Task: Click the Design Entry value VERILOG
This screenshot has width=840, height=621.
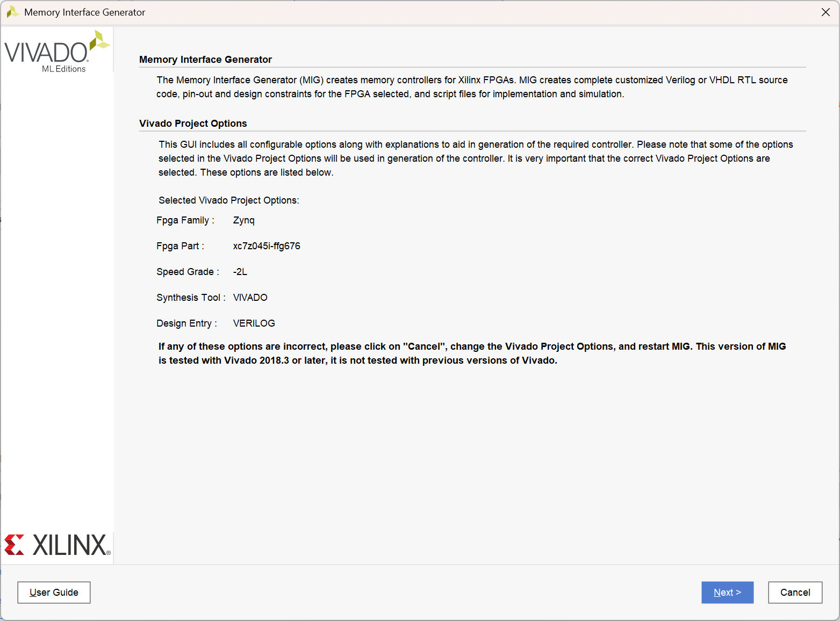Action: point(254,323)
